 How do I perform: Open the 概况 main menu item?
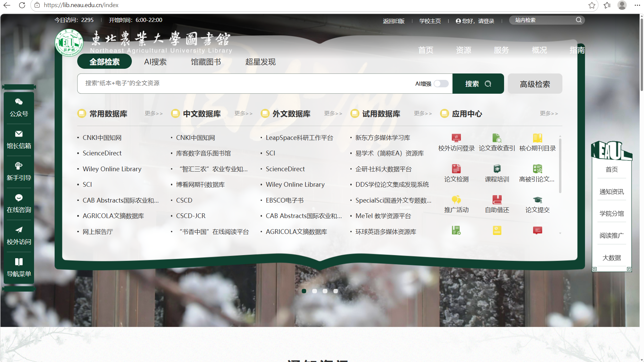tap(539, 50)
